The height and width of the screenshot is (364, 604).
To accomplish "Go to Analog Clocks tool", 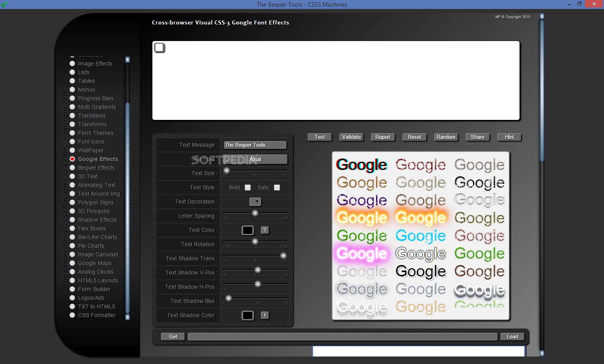I will pos(96,272).
